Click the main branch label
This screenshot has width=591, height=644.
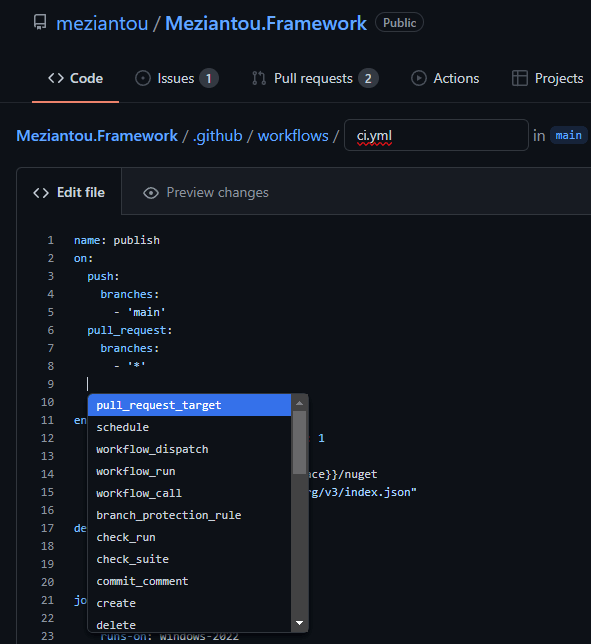568,135
